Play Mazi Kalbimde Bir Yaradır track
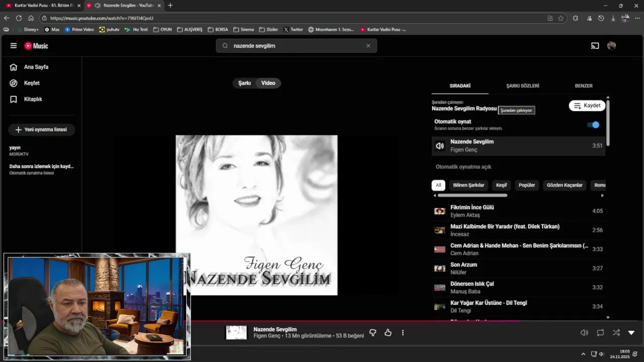 click(x=518, y=230)
